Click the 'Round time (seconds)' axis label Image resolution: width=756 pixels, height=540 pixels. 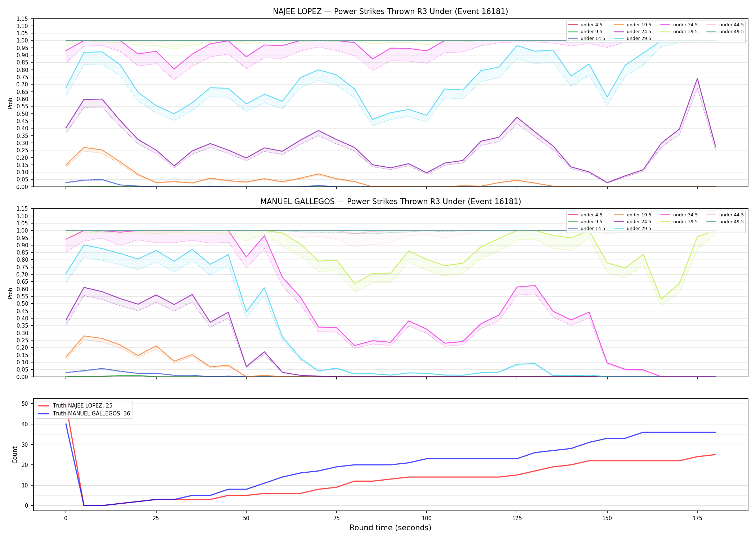[x=390, y=528]
